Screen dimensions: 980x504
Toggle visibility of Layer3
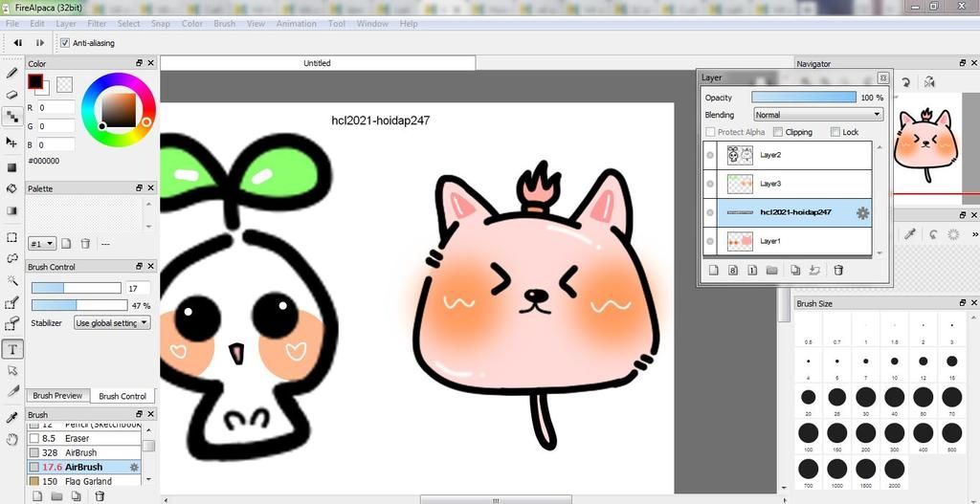click(710, 184)
